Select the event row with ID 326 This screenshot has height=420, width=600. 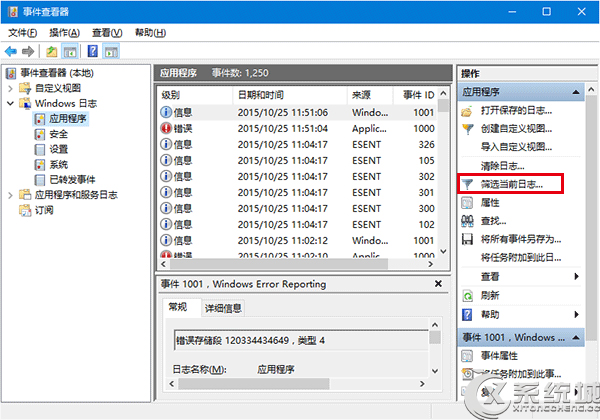point(297,145)
